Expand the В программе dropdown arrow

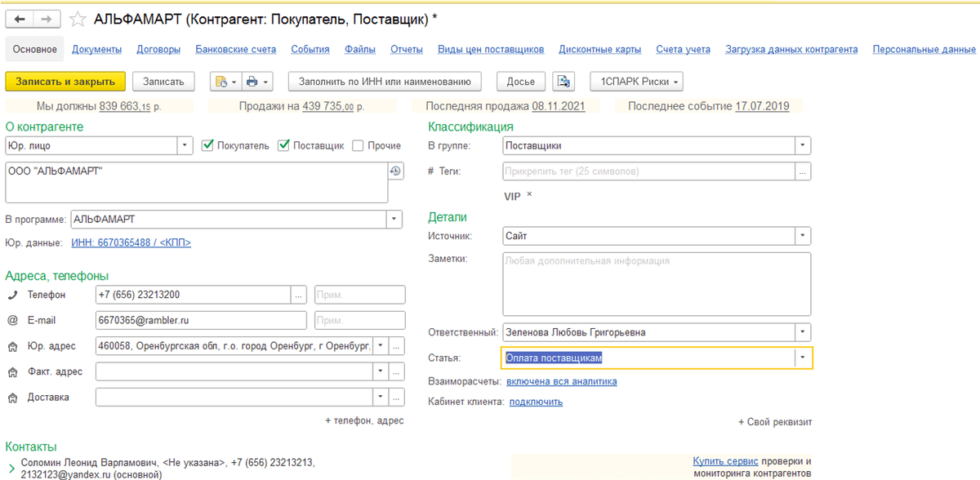394,220
